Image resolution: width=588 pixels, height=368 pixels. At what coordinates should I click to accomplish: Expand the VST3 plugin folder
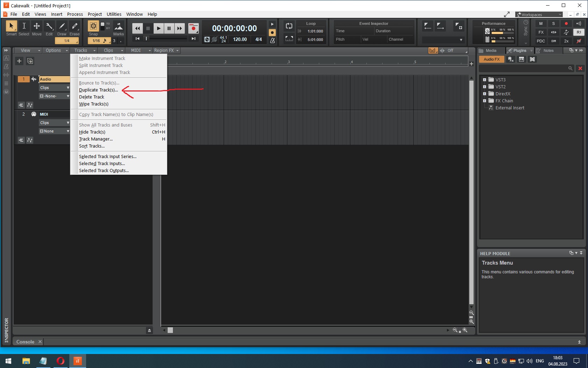[484, 80]
